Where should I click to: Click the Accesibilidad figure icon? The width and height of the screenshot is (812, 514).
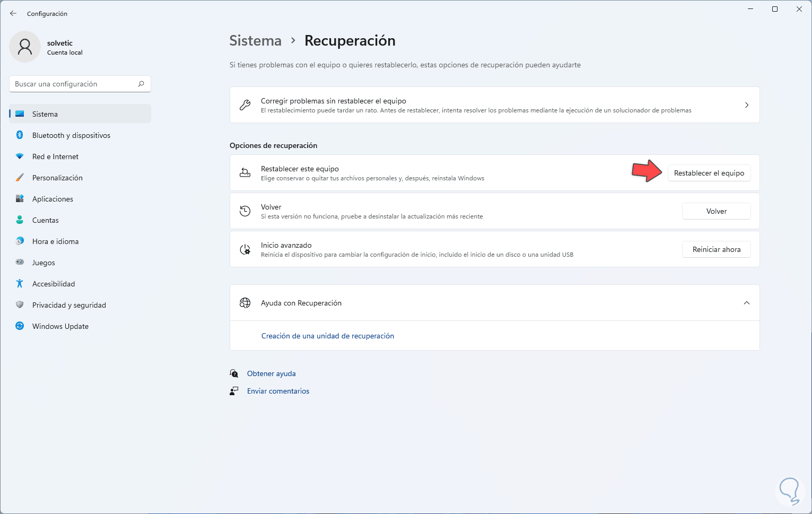pos(20,284)
